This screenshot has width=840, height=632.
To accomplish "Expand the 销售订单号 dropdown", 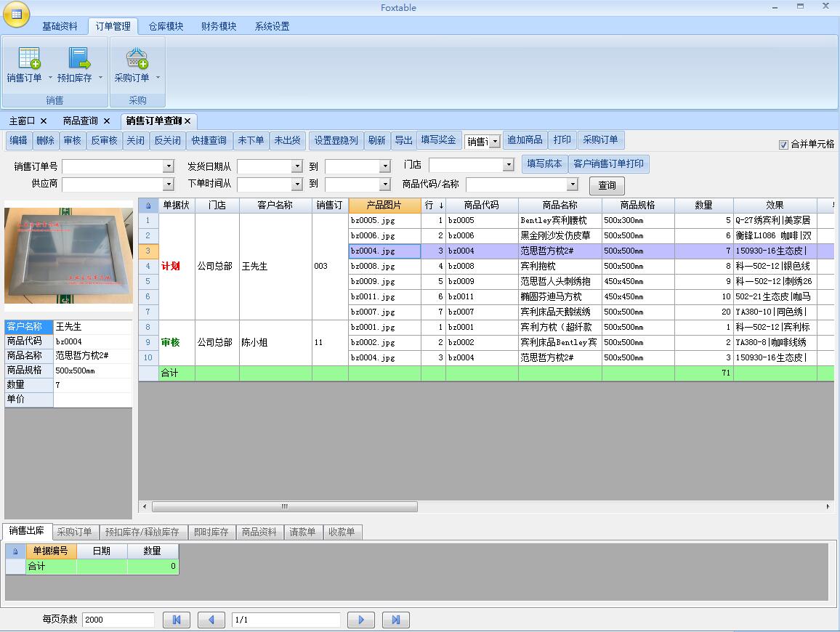I will (x=169, y=166).
